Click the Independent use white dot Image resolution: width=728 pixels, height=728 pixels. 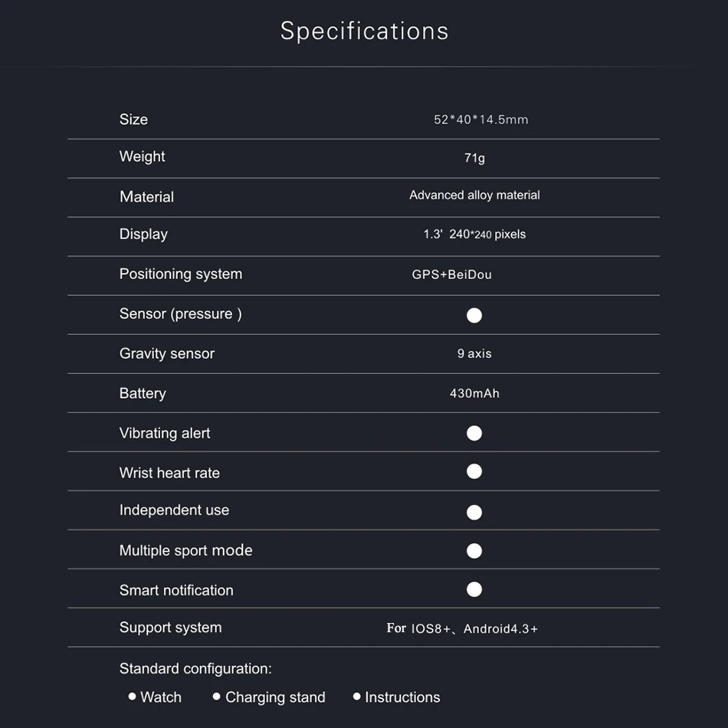[x=474, y=512]
